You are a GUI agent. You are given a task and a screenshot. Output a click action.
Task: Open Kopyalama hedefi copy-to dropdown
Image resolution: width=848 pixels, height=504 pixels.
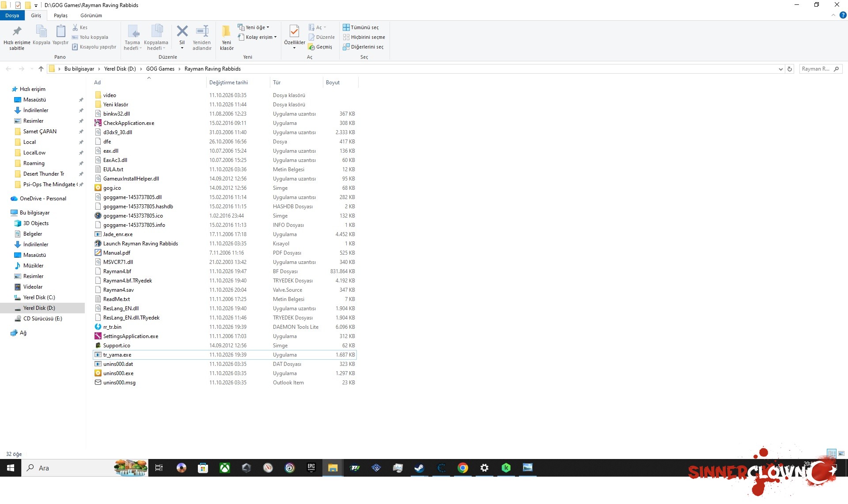click(x=156, y=38)
